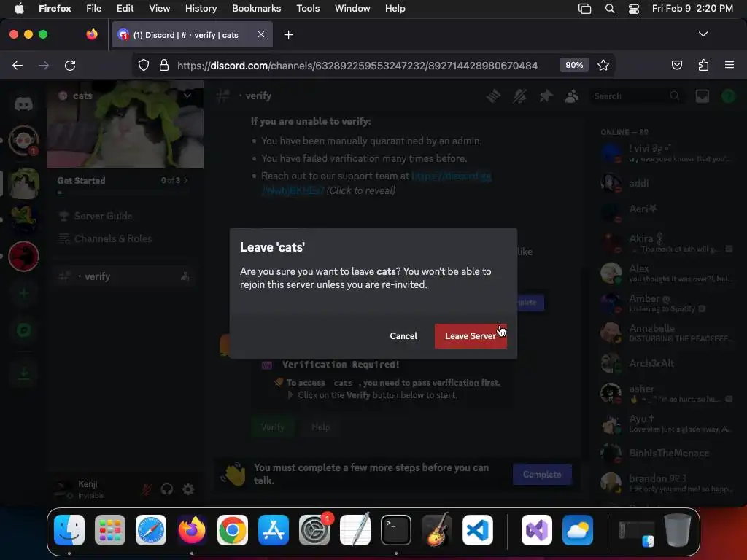Open the History menu in menu bar
Screen dimensions: 747x560
pyautogui.click(x=201, y=9)
